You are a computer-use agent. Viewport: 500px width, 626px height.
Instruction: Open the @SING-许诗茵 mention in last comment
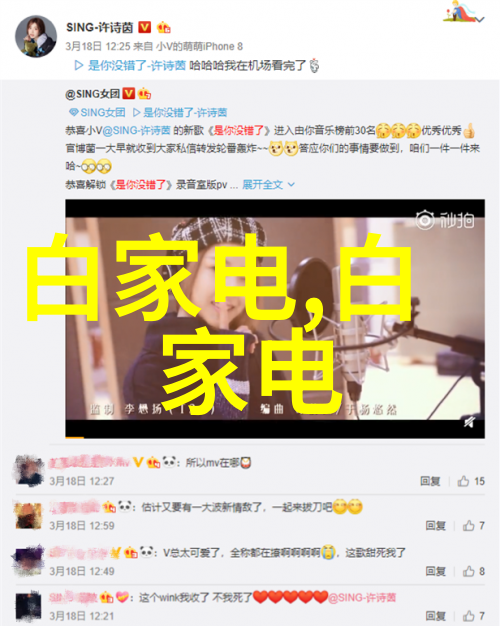[362, 597]
